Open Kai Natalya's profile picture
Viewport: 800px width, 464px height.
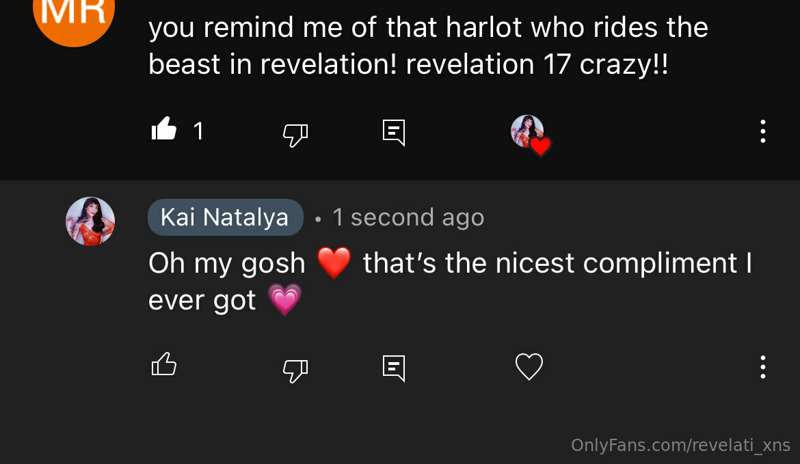(x=90, y=221)
